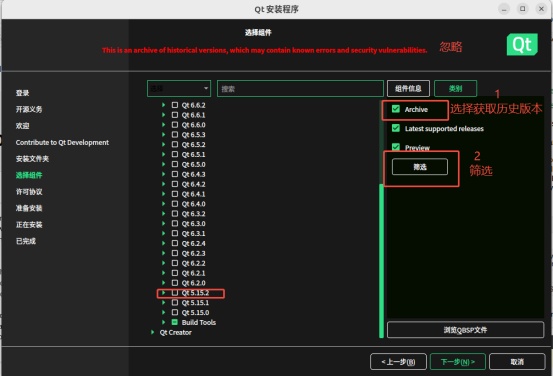Toggle the Build Tools checkbox
This screenshot has width=553, height=377.
[x=175, y=322]
